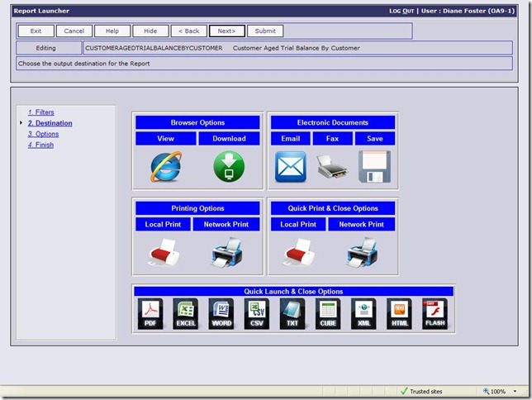Click the green Download arrow icon

[x=229, y=167]
